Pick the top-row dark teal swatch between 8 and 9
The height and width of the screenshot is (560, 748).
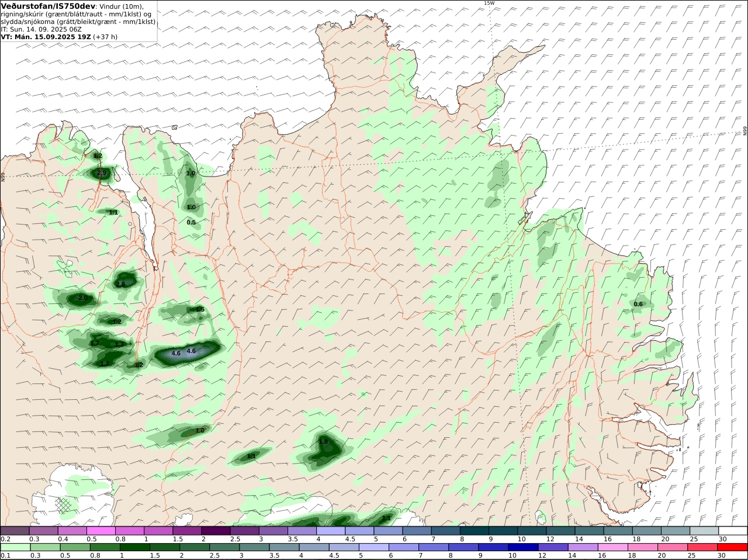click(475, 530)
